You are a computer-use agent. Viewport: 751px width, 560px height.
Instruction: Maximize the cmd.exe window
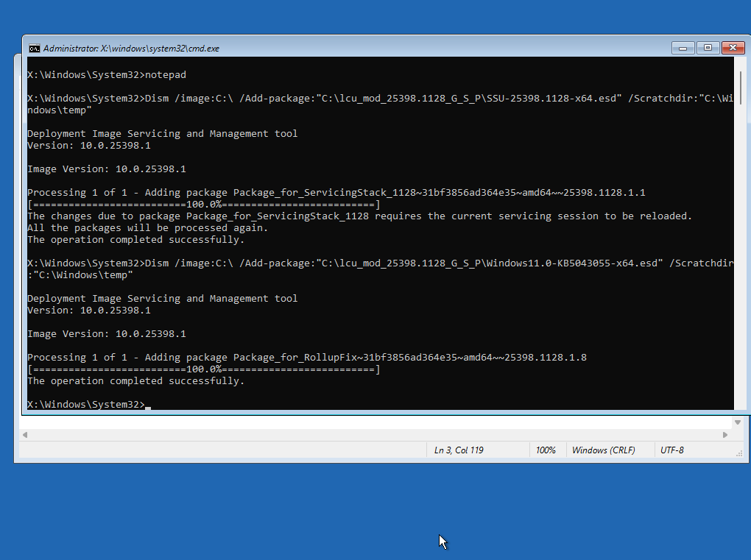[x=708, y=48]
